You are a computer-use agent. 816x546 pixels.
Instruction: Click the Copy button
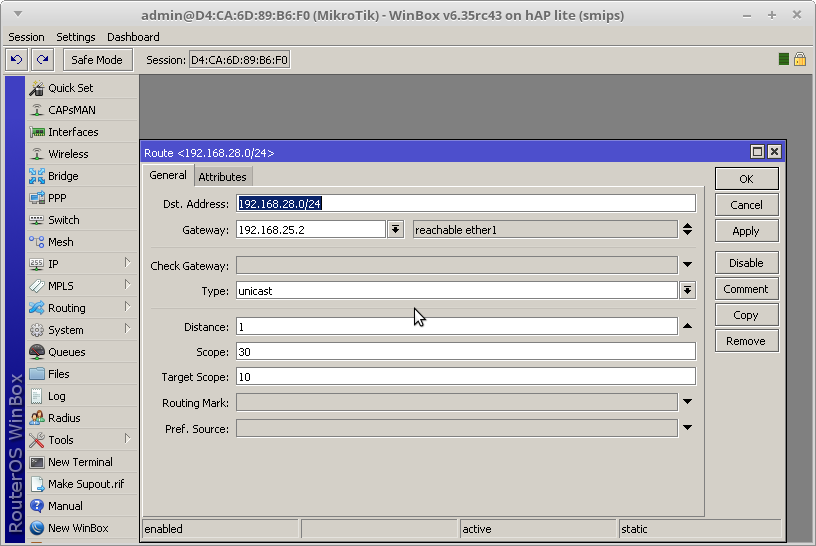point(746,315)
